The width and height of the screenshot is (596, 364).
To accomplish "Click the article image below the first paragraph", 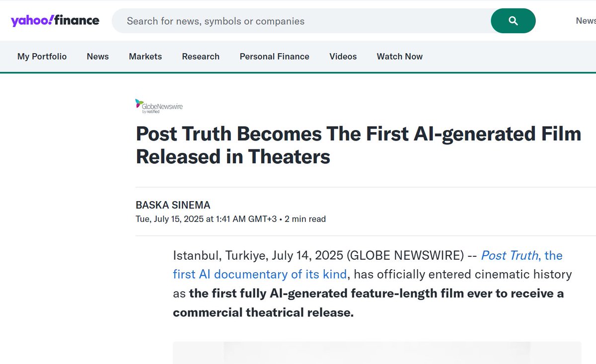I will pyautogui.click(x=377, y=353).
